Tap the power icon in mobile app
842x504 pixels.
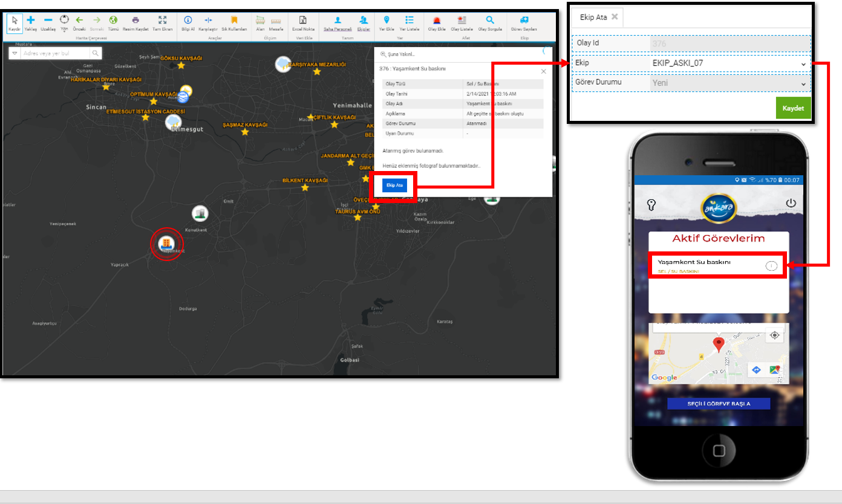pyautogui.click(x=790, y=204)
